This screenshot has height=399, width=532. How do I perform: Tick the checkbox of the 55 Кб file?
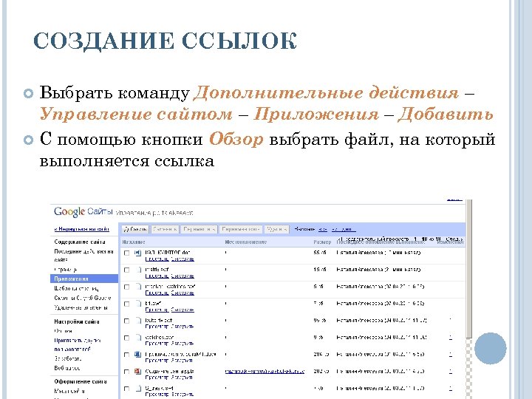126,253
